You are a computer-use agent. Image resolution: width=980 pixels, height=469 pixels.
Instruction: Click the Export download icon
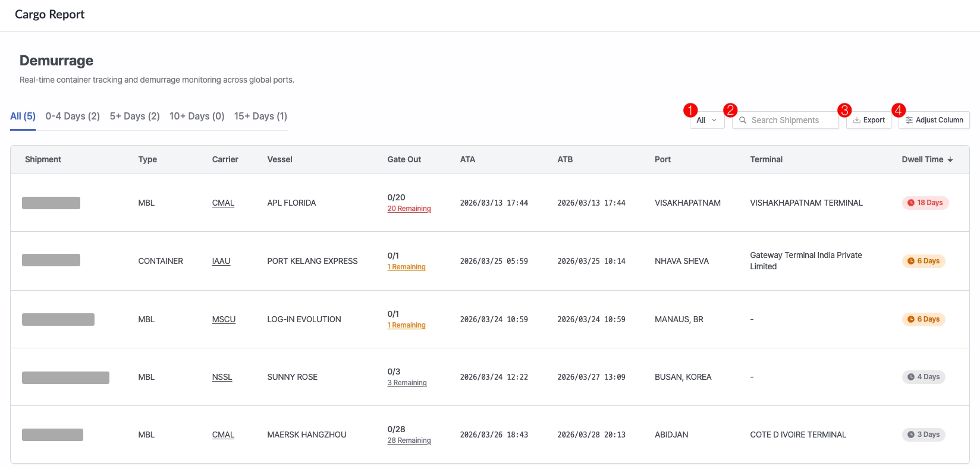(x=857, y=120)
